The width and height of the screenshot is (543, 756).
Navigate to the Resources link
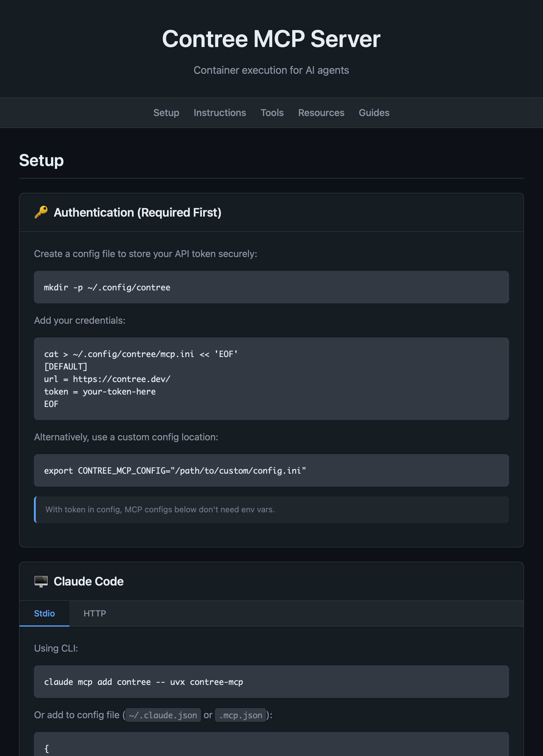(321, 113)
